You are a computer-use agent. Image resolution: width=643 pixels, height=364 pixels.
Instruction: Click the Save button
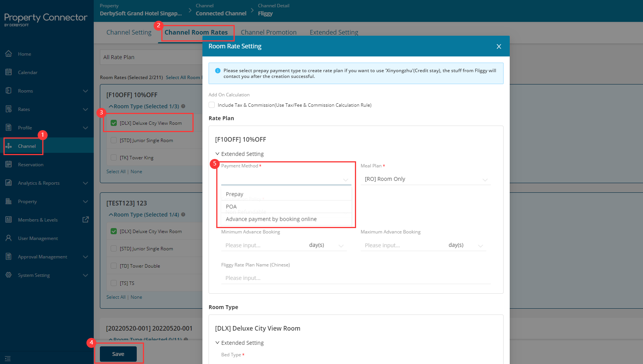[118, 354]
